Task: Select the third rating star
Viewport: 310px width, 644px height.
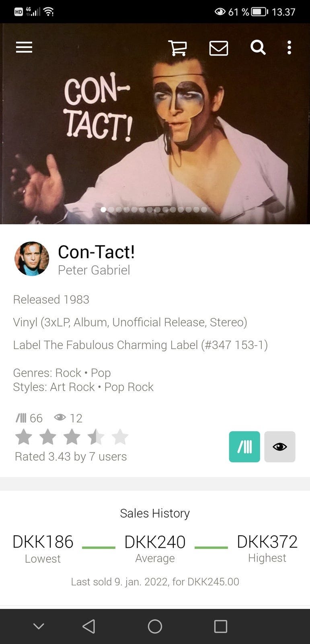Action: tap(72, 437)
